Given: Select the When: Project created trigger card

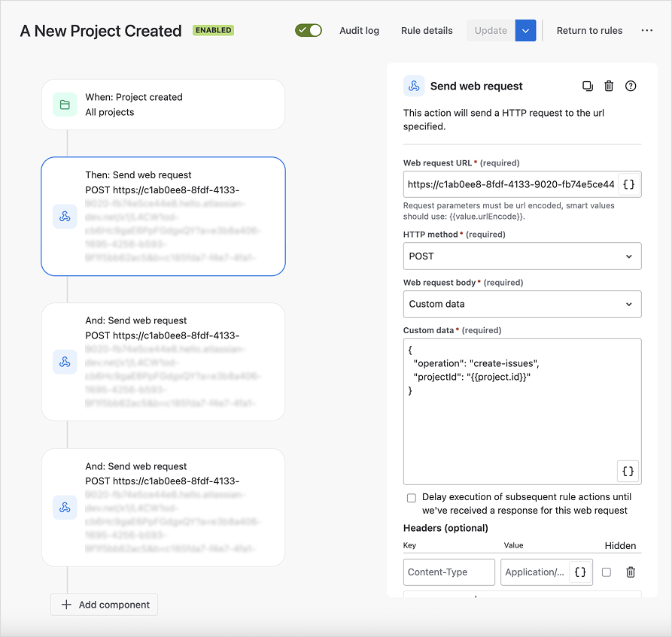Looking at the screenshot, I should [x=163, y=105].
